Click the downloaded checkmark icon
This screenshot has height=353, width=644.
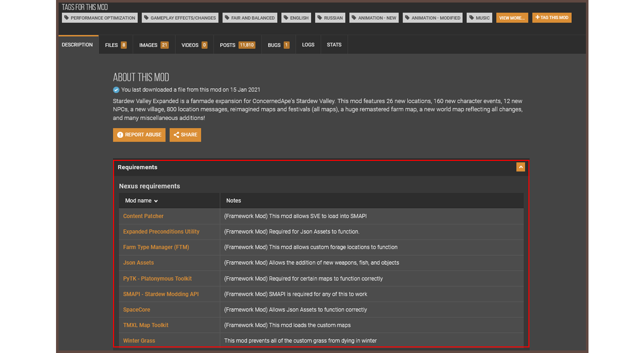[x=116, y=90]
